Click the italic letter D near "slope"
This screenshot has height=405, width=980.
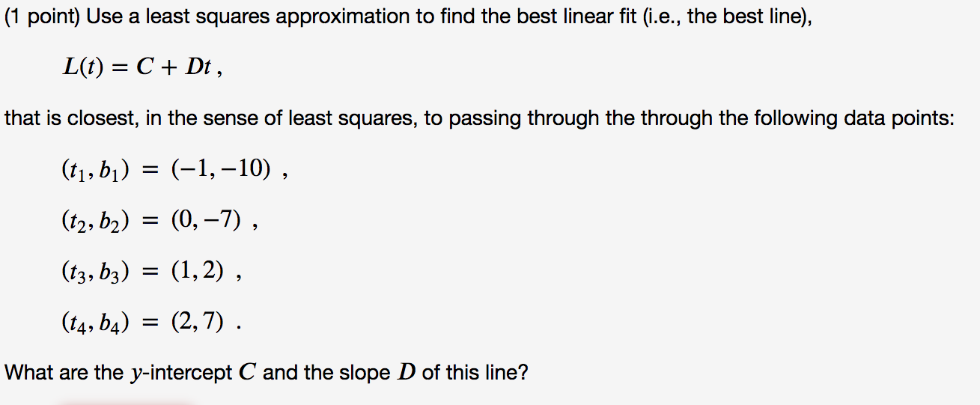tap(407, 372)
